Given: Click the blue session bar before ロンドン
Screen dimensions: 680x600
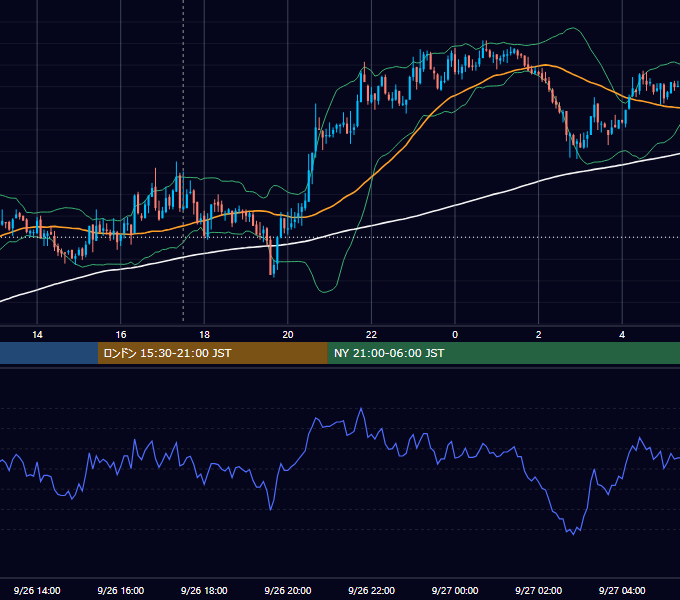Looking at the screenshot, I should 49,353.
